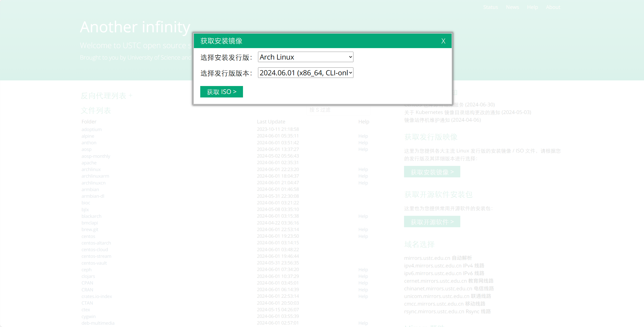The height and width of the screenshot is (327, 644).
Task: Open the ceph folder
Action: 87,269
